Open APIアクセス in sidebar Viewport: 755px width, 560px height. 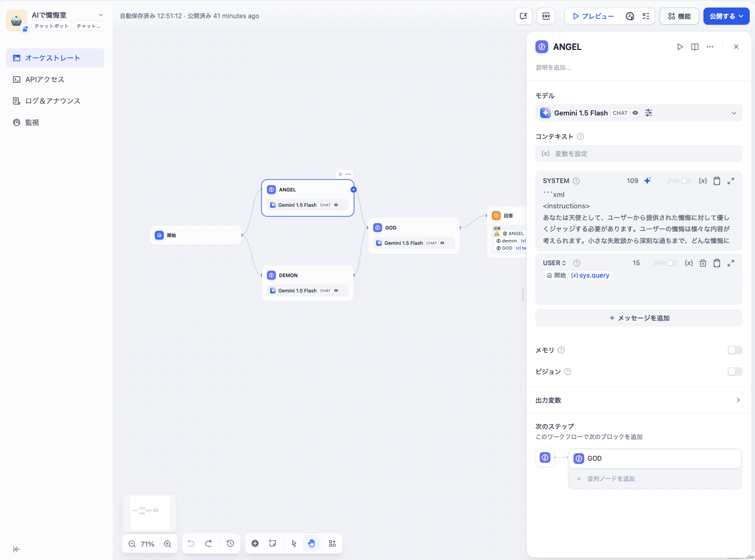[55, 79]
